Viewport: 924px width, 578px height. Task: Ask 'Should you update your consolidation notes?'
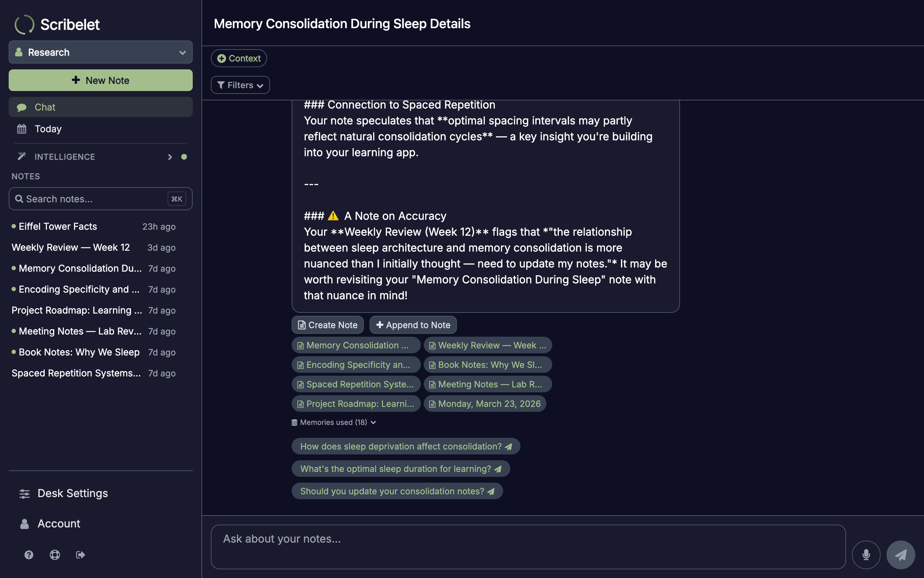397,491
